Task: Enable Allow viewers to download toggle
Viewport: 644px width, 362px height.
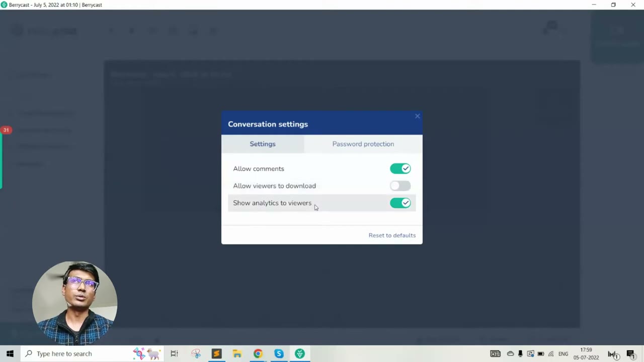Action: (400, 186)
